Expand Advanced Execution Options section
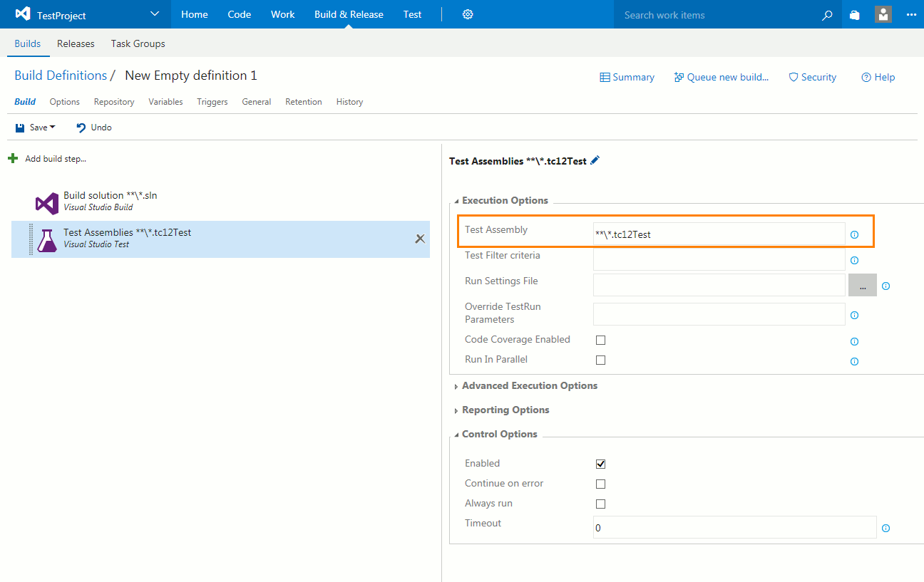The image size is (924, 582). tap(529, 386)
